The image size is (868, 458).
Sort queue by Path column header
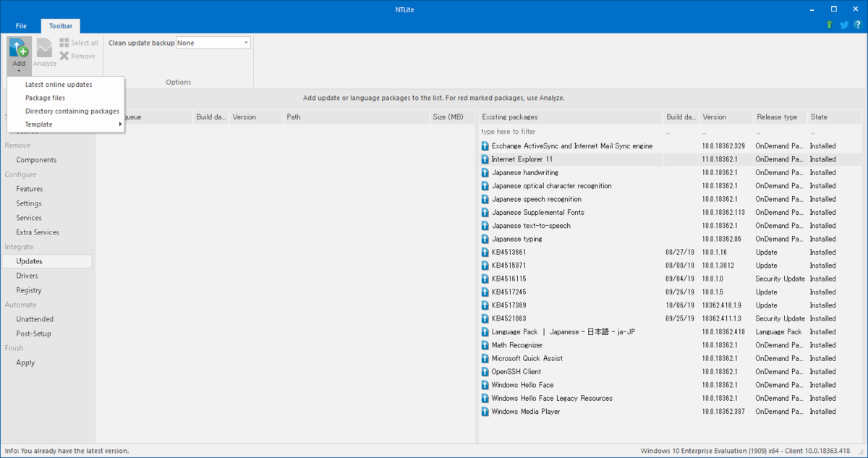coord(355,117)
